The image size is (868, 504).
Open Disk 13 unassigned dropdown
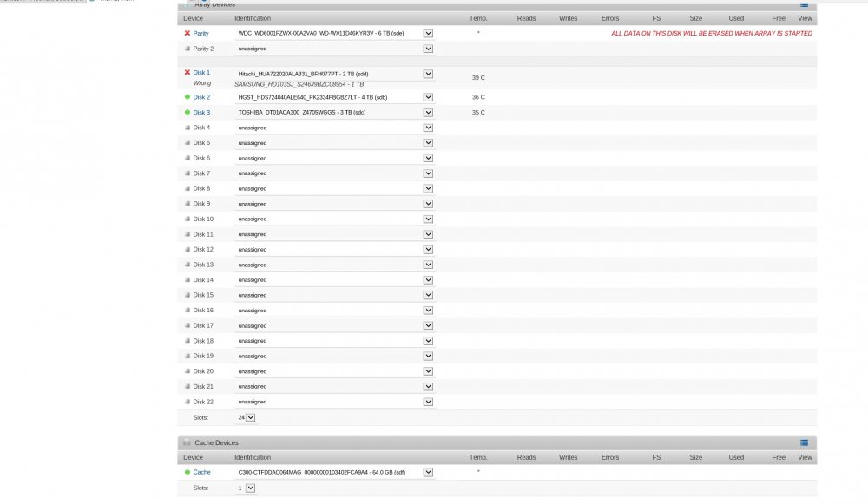tap(334, 265)
